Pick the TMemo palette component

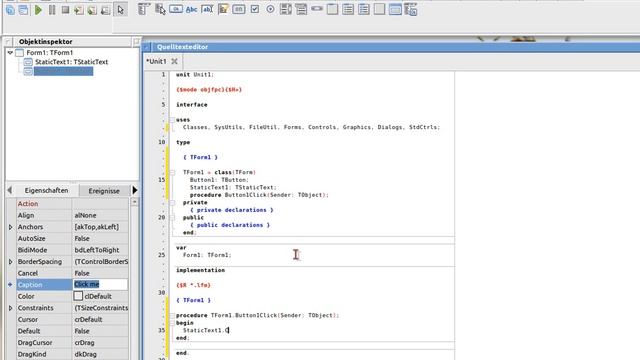223,9
